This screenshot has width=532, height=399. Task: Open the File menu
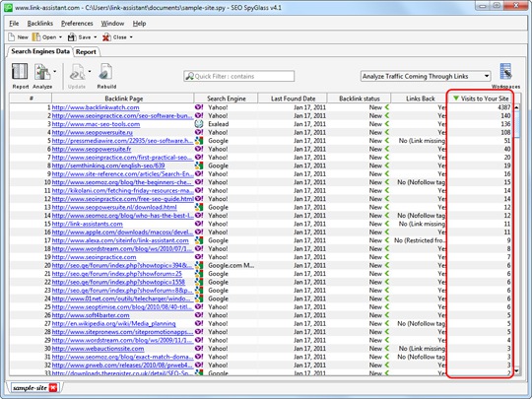(x=14, y=24)
